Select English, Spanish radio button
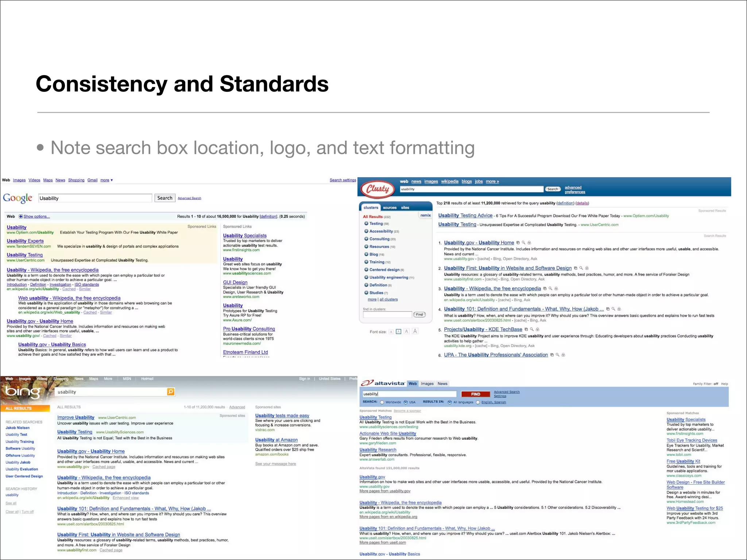The width and height of the screenshot is (747, 560). click(x=478, y=402)
